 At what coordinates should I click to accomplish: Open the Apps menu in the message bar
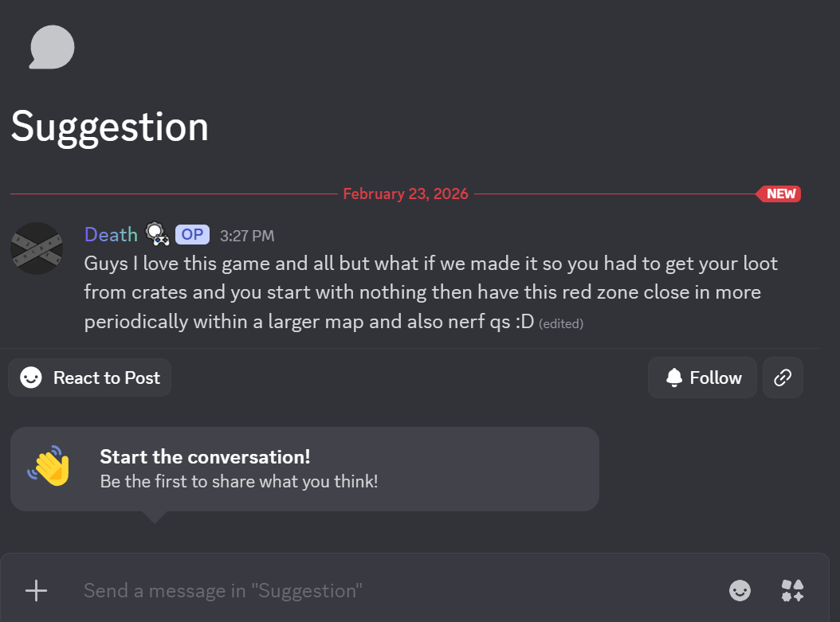pyautogui.click(x=792, y=590)
